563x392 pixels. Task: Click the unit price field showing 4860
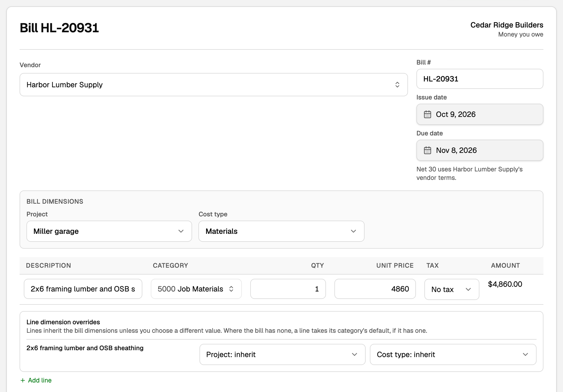tap(375, 289)
